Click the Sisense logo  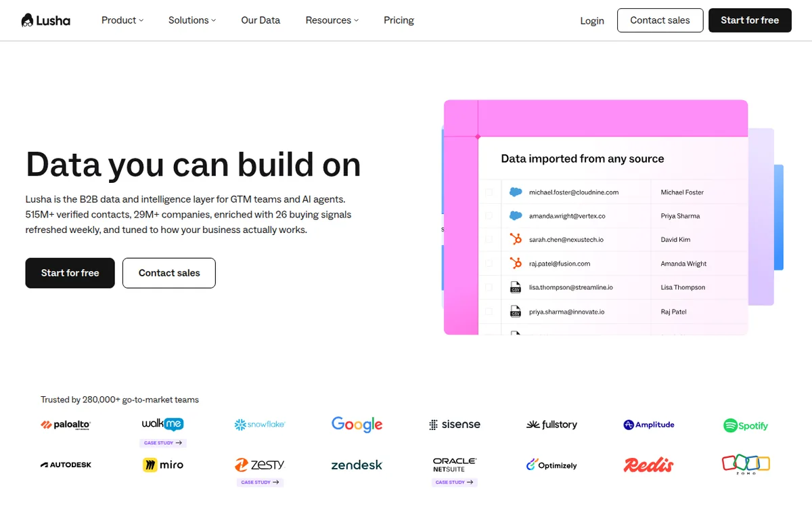[455, 425]
